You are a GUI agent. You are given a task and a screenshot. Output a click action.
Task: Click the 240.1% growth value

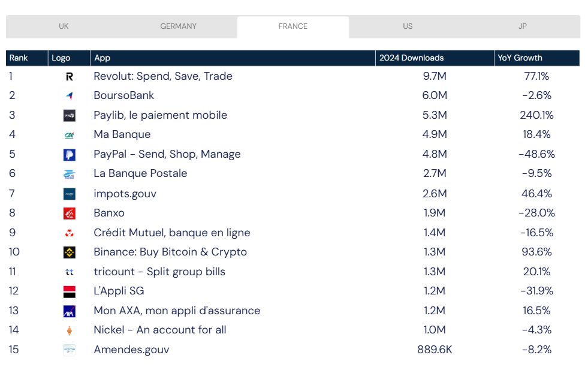[x=536, y=115]
